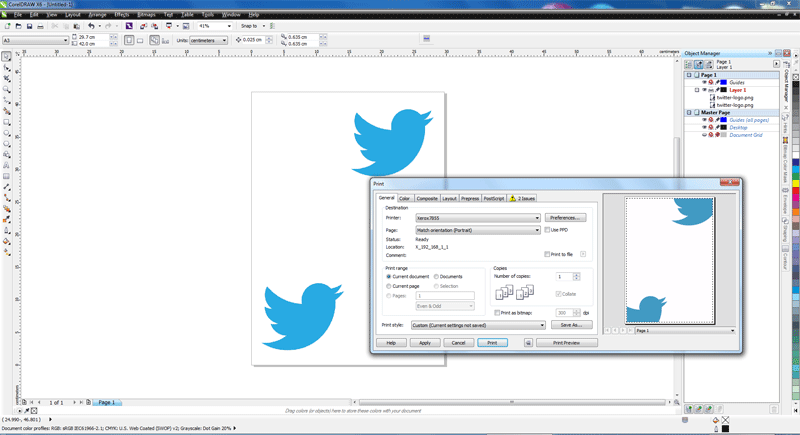Image resolution: width=800 pixels, height=435 pixels.
Task: Click the Paste clipboard icon
Action: click(x=77, y=26)
